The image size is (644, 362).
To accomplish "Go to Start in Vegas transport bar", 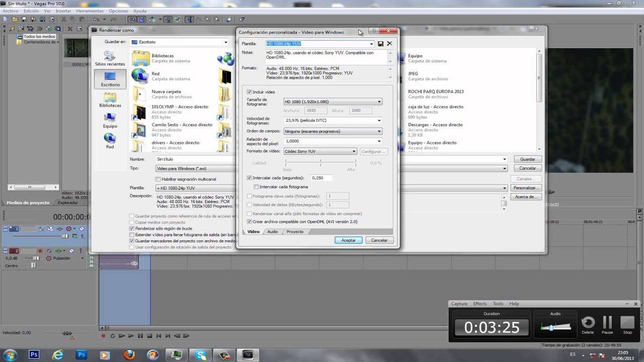I will click(x=158, y=336).
